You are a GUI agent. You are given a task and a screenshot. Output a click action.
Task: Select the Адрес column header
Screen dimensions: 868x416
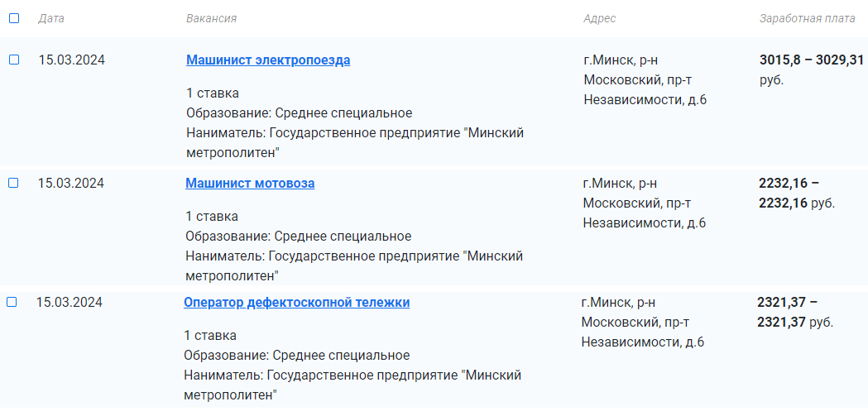[600, 18]
